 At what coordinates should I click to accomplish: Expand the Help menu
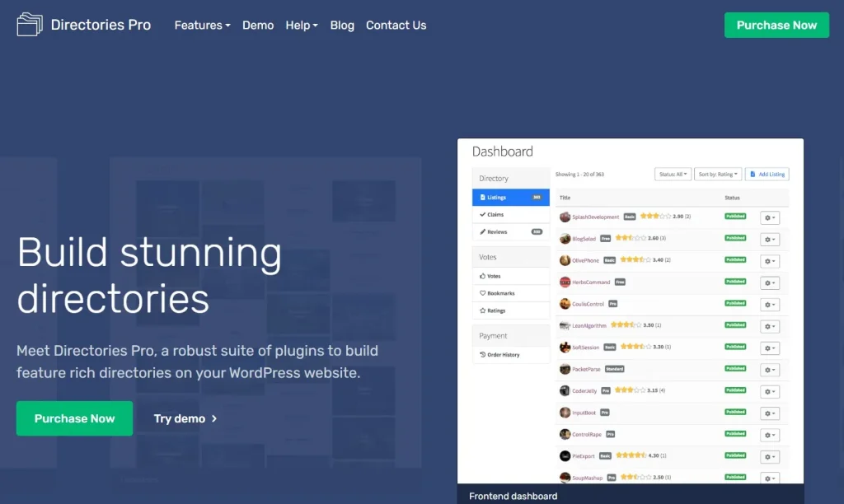tap(302, 26)
